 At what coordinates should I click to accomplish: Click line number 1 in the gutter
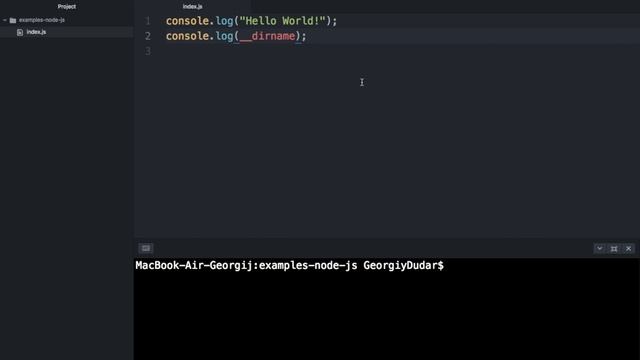pyautogui.click(x=148, y=21)
